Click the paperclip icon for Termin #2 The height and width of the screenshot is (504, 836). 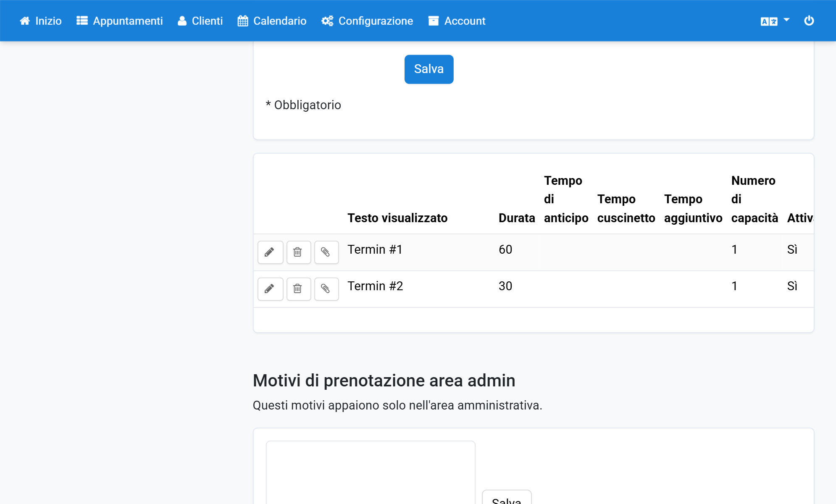326,289
